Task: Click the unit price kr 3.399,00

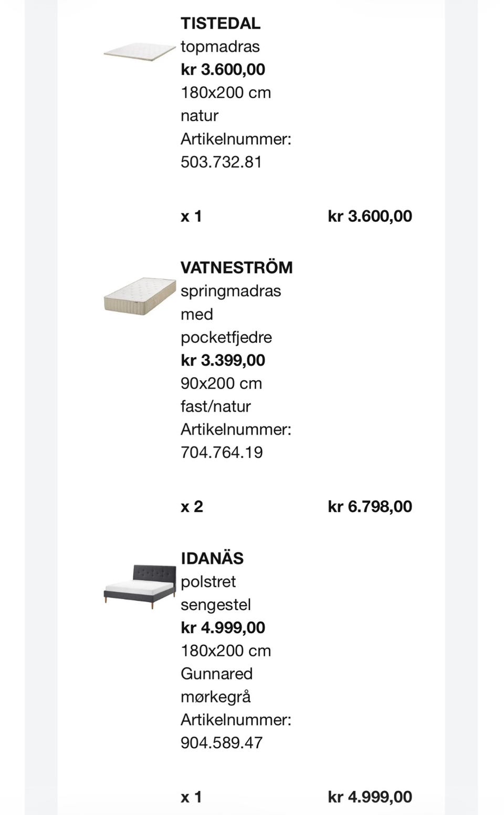Action: [x=223, y=360]
